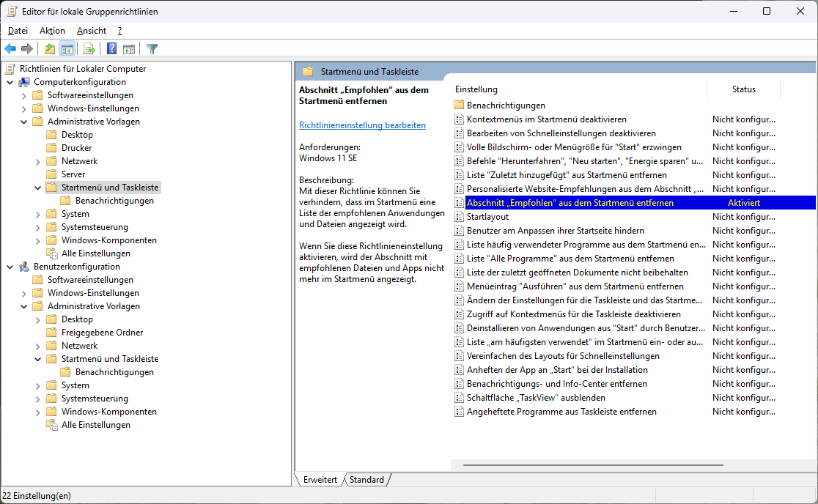Select Benachrichtigungen under Benutzerkonfiguration Startmenü
Screen dimensions: 818x504
point(114,372)
